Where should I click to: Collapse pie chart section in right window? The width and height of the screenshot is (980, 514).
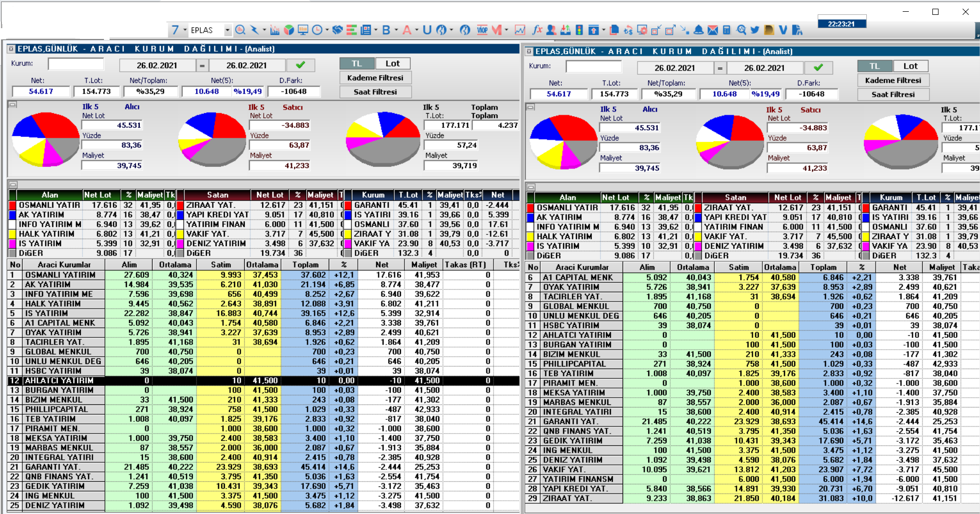(531, 107)
